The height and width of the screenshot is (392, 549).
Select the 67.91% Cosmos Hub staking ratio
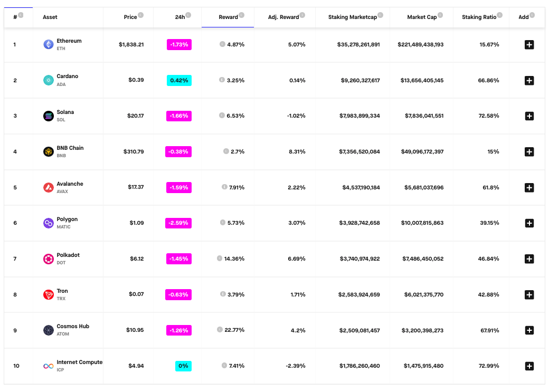[490, 330]
